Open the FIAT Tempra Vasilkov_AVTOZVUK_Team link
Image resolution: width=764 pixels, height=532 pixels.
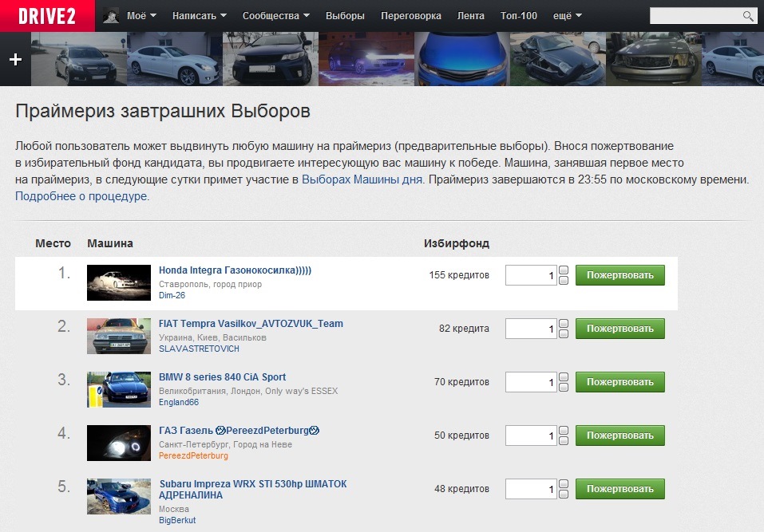pyautogui.click(x=251, y=324)
